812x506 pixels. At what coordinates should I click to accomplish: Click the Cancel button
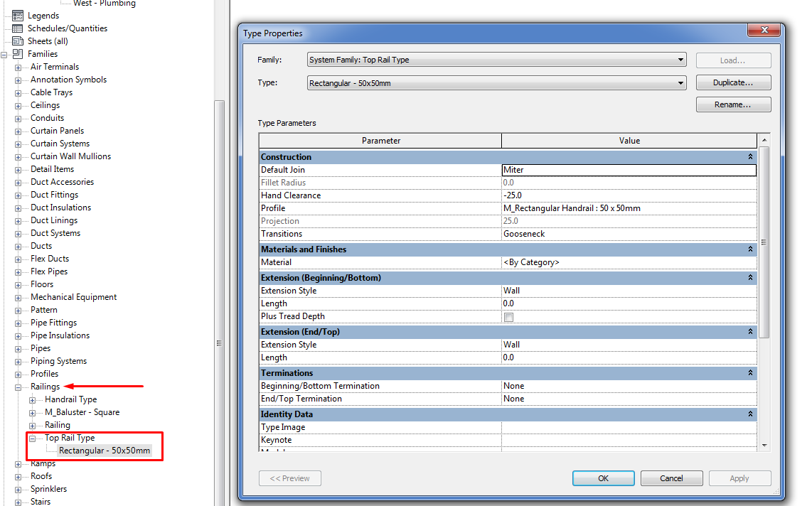pos(672,478)
